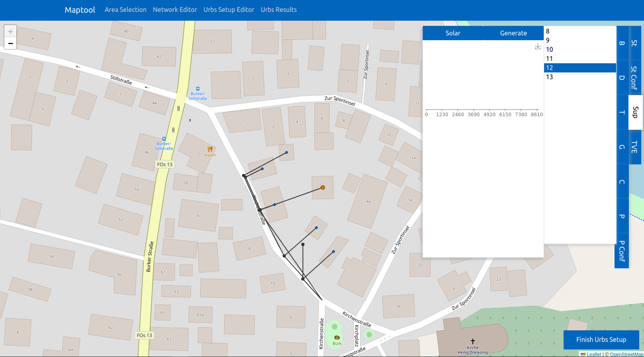Open the TVE side tab
The width and height of the screenshot is (644, 357).
tap(635, 147)
